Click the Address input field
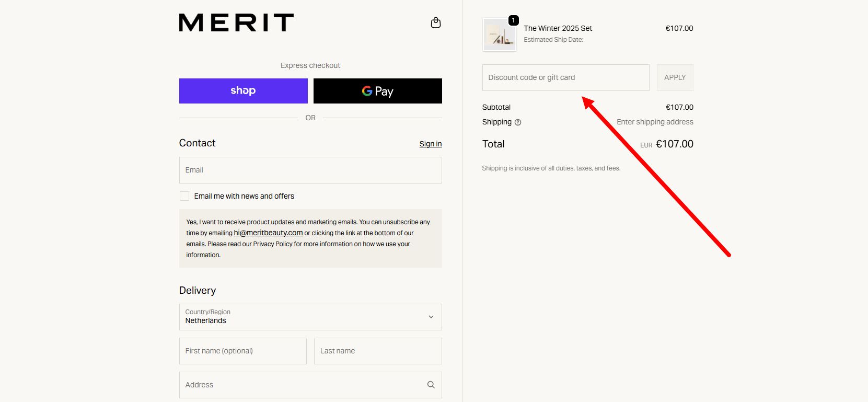The width and height of the screenshot is (868, 402). coord(310,385)
